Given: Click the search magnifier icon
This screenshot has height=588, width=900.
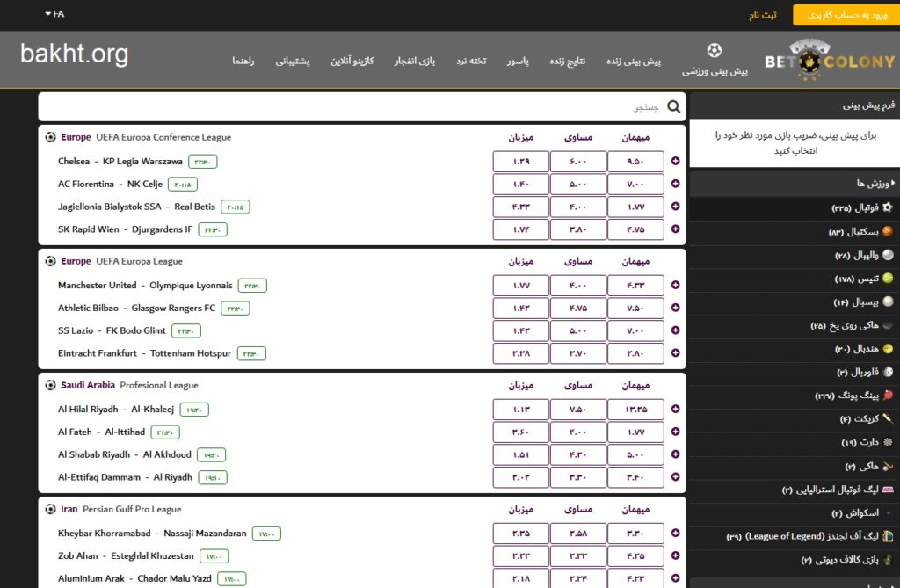Looking at the screenshot, I should 674,107.
